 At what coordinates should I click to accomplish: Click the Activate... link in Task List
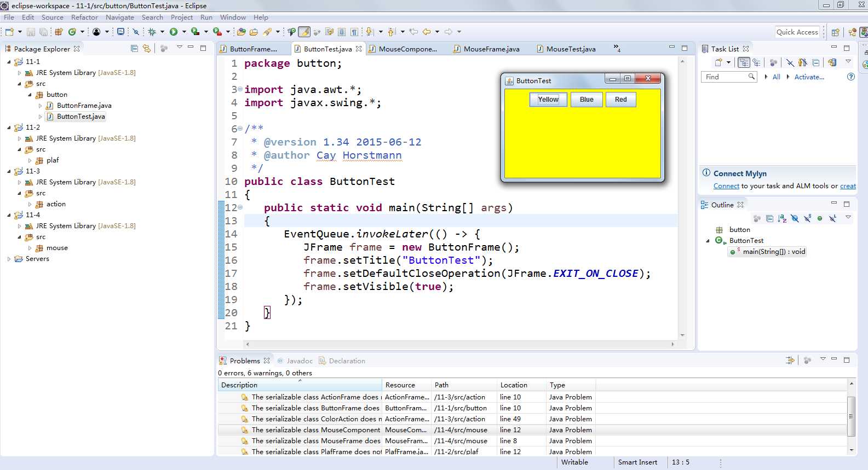pos(809,77)
